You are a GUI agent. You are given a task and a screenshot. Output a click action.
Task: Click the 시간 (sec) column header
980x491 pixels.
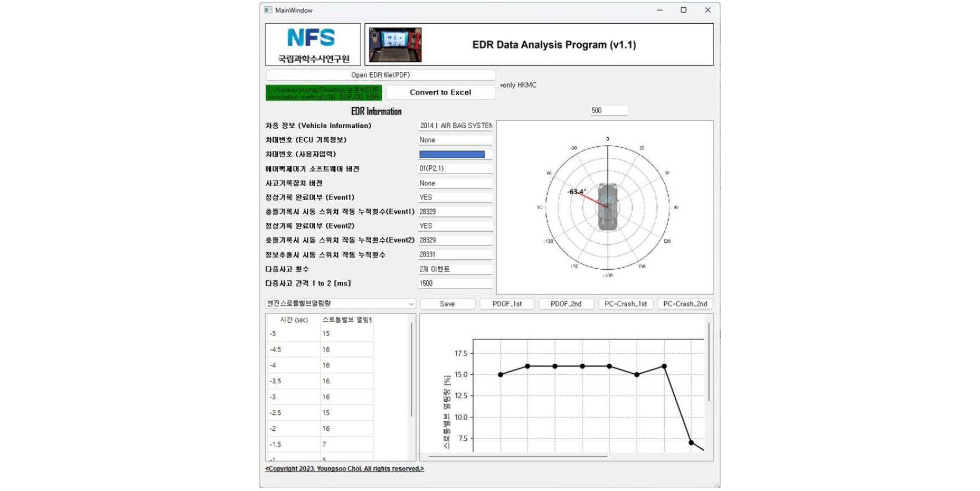coord(294,320)
